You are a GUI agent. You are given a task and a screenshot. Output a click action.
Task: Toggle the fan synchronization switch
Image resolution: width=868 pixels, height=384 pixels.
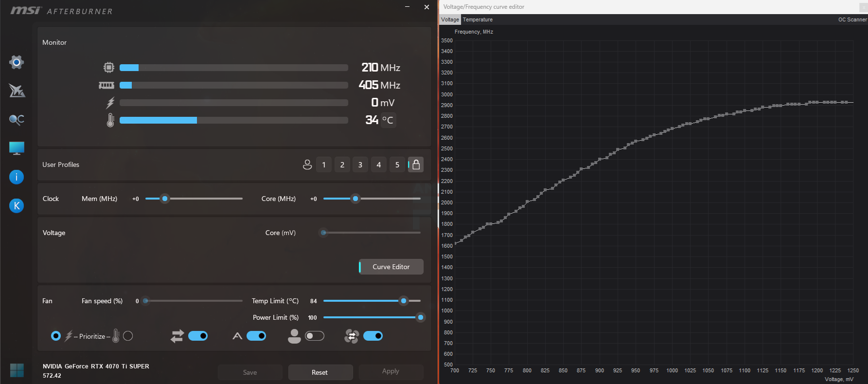[x=373, y=336]
